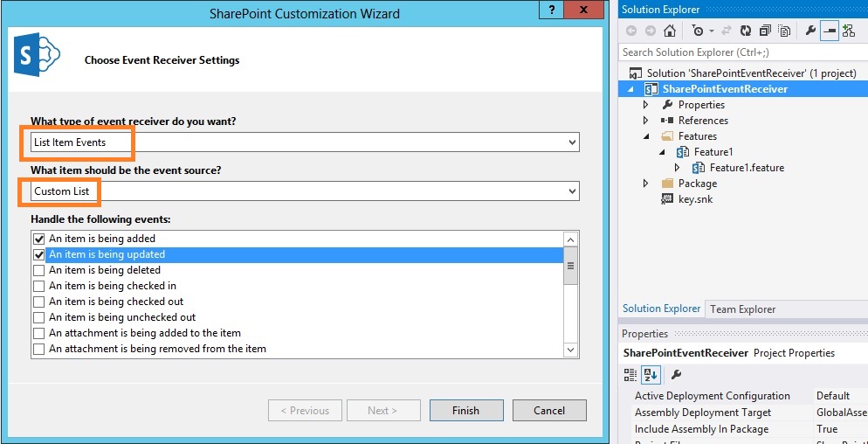
Task: Check 'An attachment is being added to the item'
Action: coord(38,334)
